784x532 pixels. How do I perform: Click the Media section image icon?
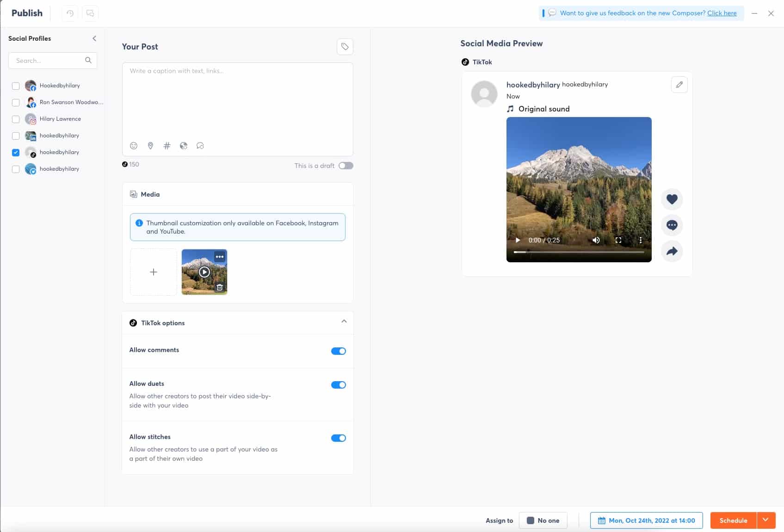click(x=133, y=194)
